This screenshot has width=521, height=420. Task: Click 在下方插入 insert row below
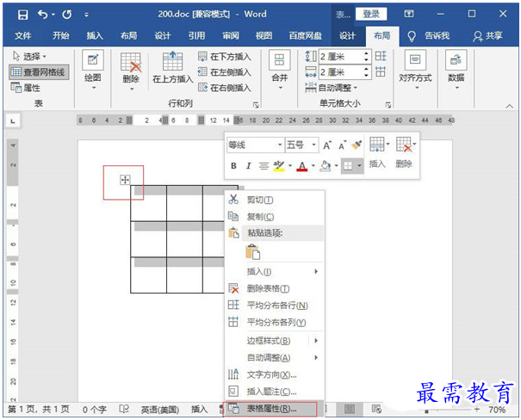click(224, 57)
